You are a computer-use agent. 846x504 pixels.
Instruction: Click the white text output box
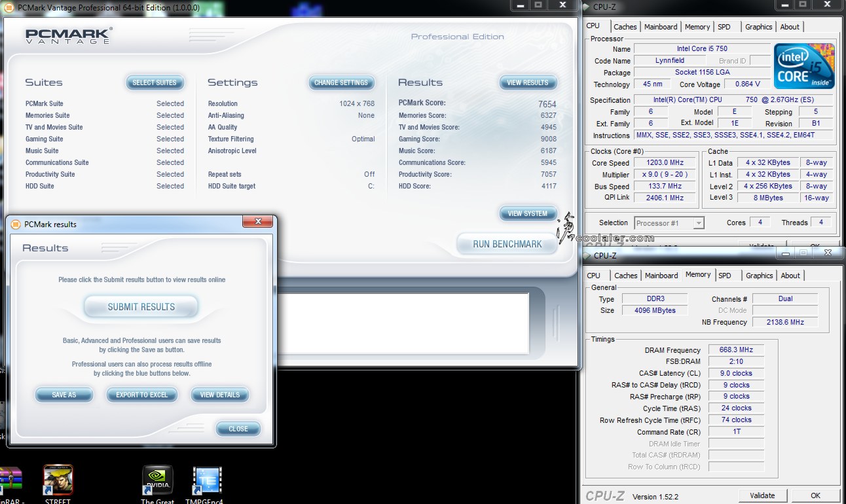pyautogui.click(x=403, y=323)
